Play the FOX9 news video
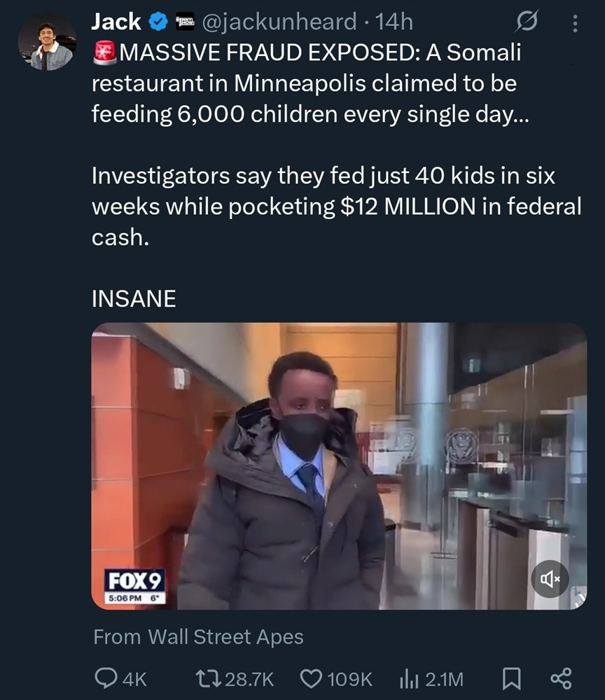The image size is (605, 700). (x=339, y=465)
